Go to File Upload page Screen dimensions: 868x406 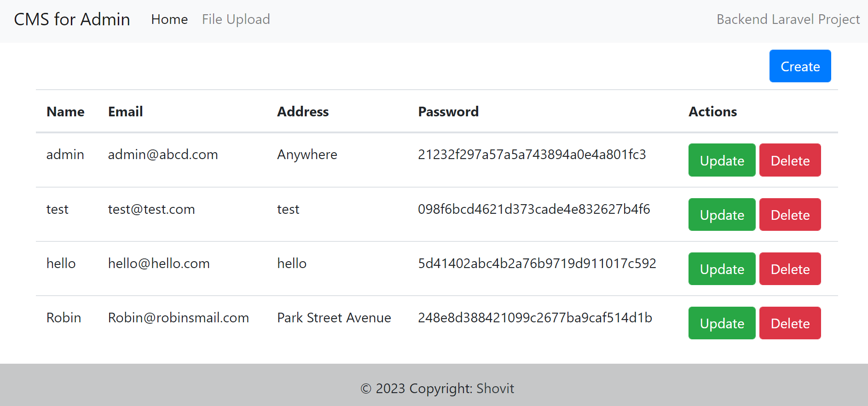[236, 19]
